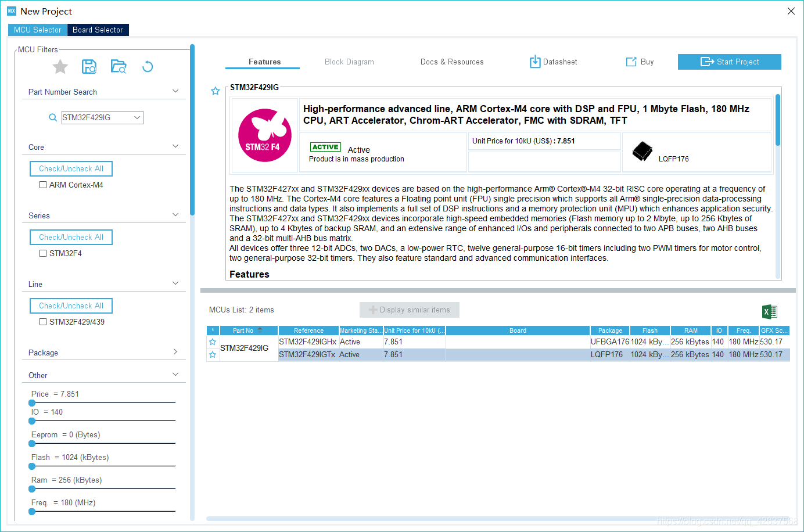Export MCU list to Excel icon
Image resolution: width=804 pixels, height=532 pixels.
(x=770, y=312)
